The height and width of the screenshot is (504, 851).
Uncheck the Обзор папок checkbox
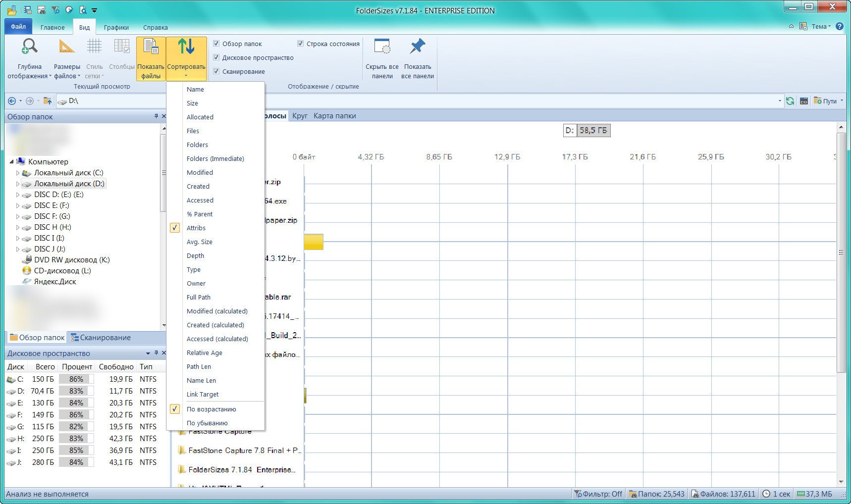point(216,44)
